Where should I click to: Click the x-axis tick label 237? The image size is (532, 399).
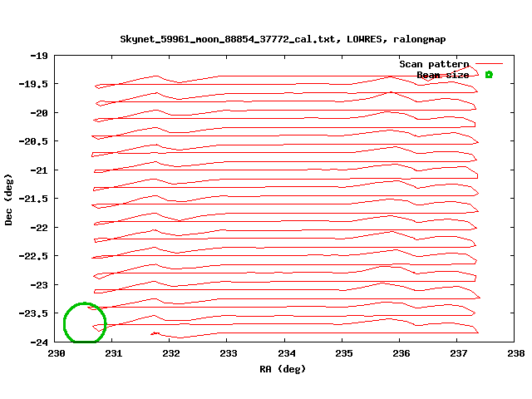(459, 353)
